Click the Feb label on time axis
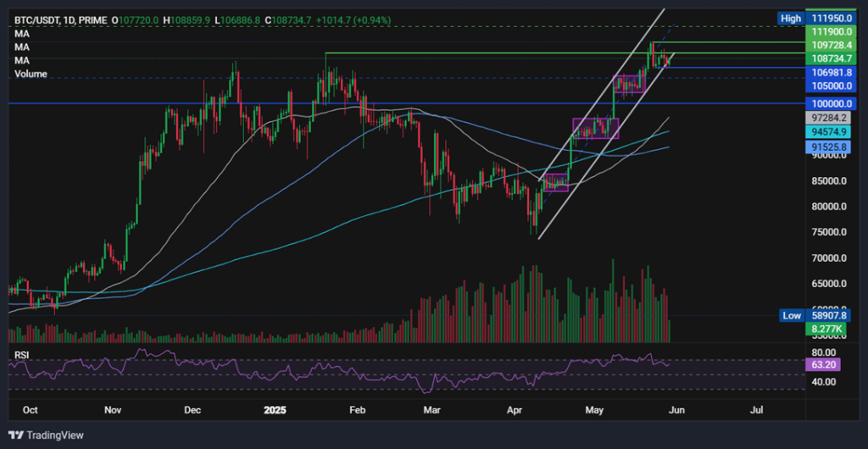Viewport: 868px width, 449px height. click(x=358, y=410)
